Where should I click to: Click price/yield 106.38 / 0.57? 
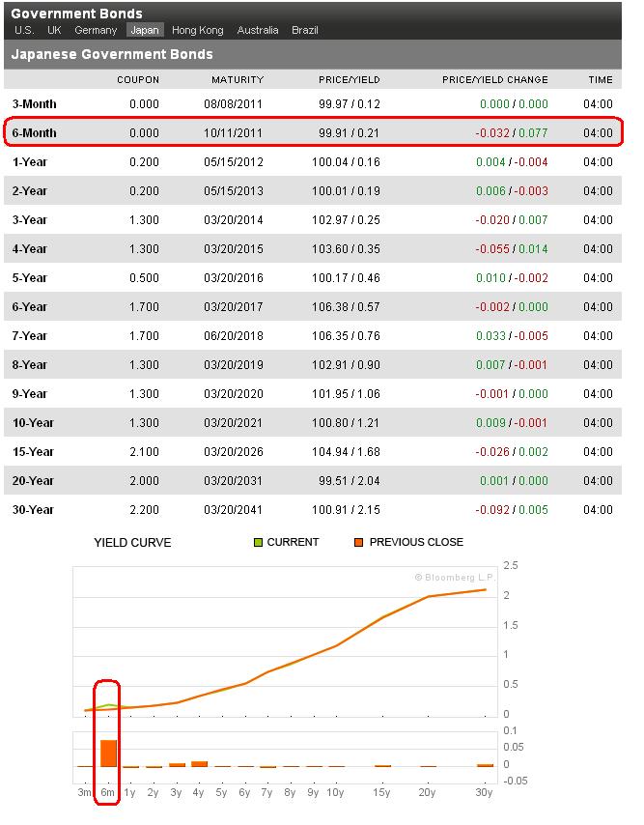pyautogui.click(x=346, y=306)
